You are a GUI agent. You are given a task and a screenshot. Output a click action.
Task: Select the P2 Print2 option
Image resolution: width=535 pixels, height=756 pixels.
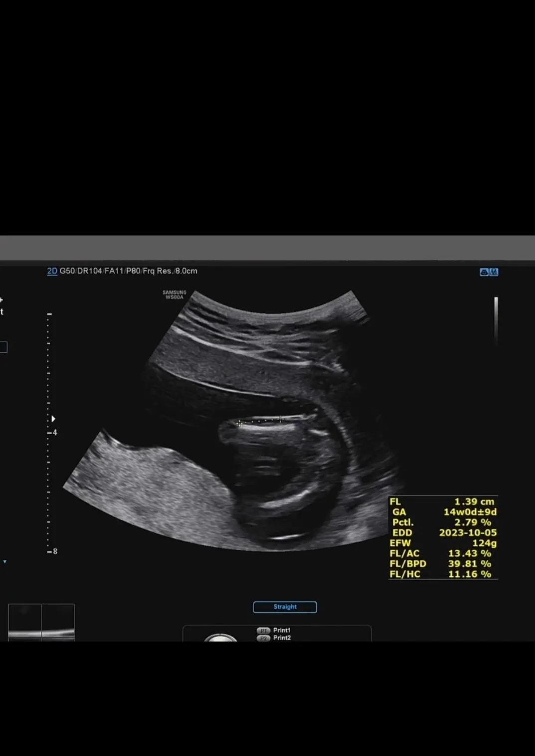274,638
